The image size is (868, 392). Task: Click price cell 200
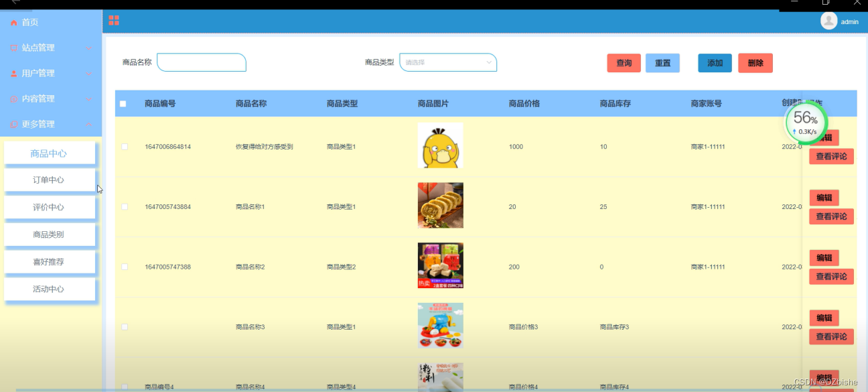click(x=514, y=267)
